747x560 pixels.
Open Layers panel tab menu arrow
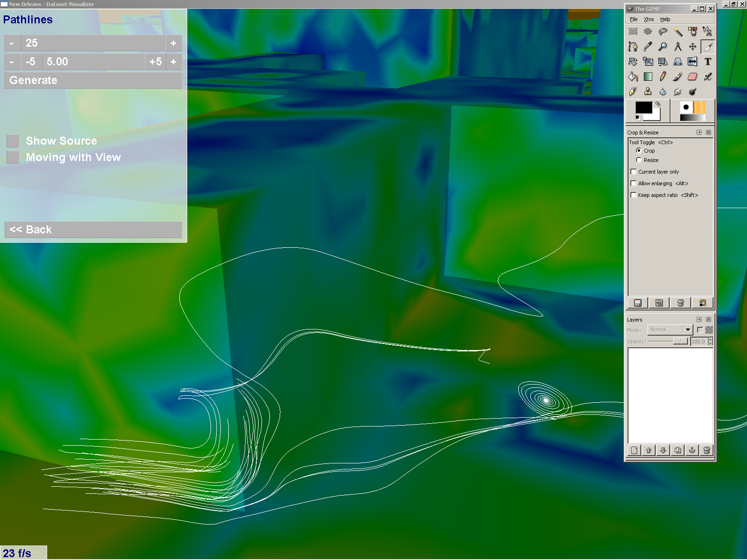(x=699, y=320)
